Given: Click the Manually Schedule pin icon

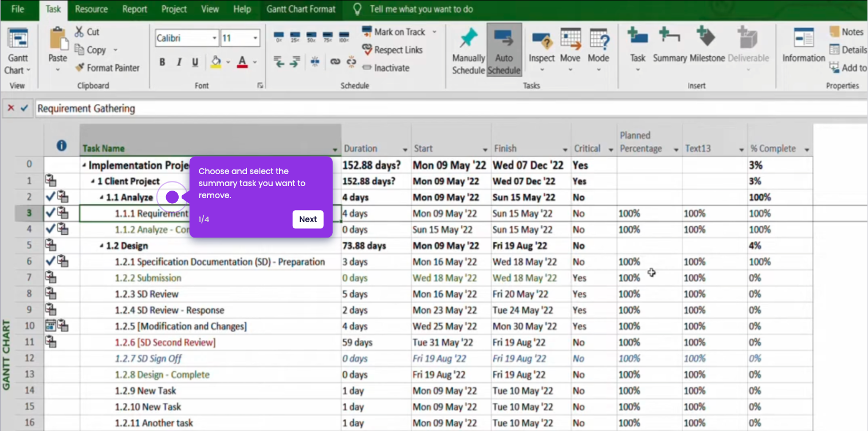Looking at the screenshot, I should click(x=468, y=38).
